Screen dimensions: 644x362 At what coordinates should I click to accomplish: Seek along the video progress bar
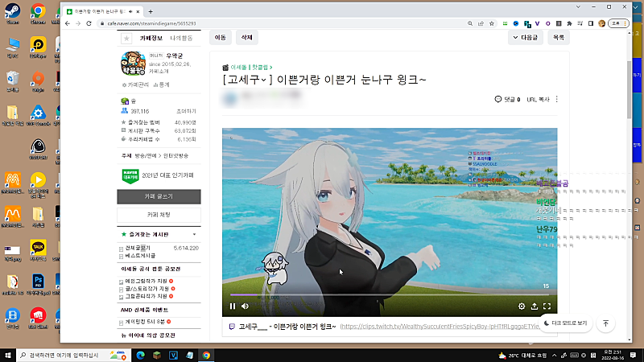(390, 294)
